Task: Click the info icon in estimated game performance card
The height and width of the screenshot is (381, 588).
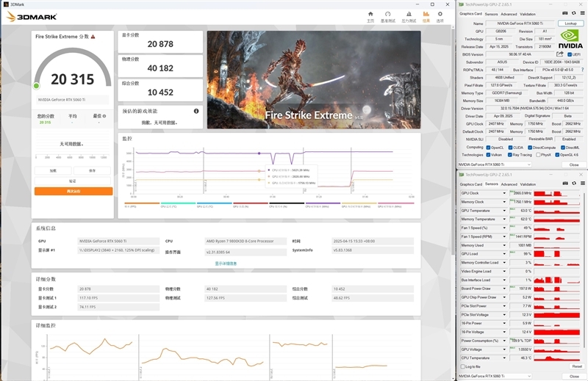Action: 196,112
